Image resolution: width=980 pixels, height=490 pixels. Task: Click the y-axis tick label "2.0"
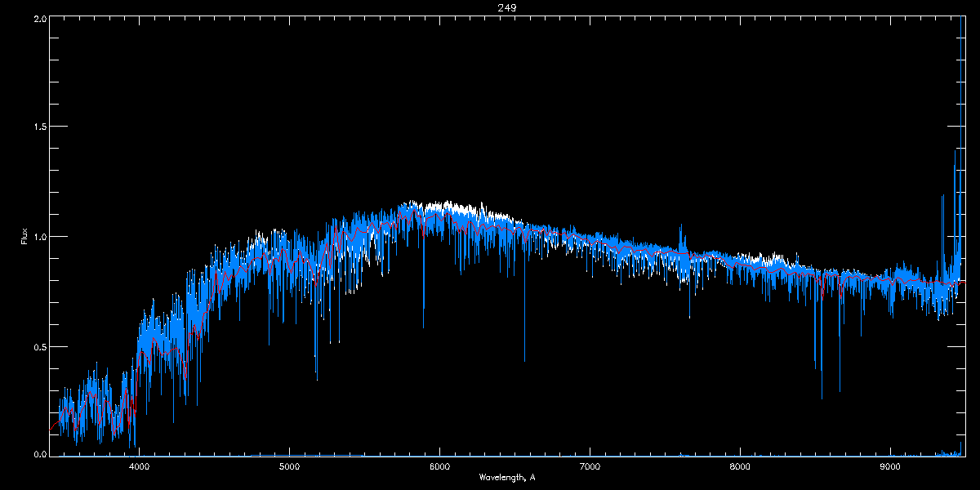coord(38,18)
